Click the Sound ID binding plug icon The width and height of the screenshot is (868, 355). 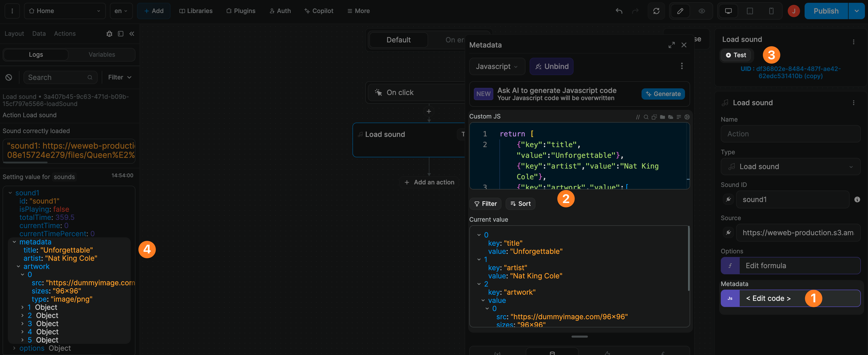tap(728, 199)
